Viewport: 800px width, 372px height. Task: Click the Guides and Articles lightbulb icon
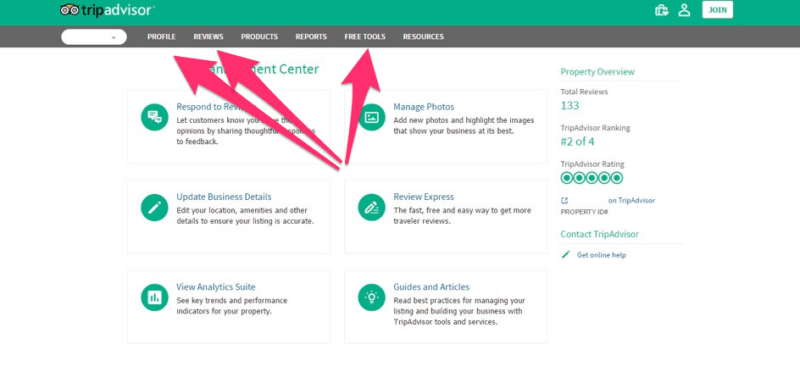click(x=371, y=297)
